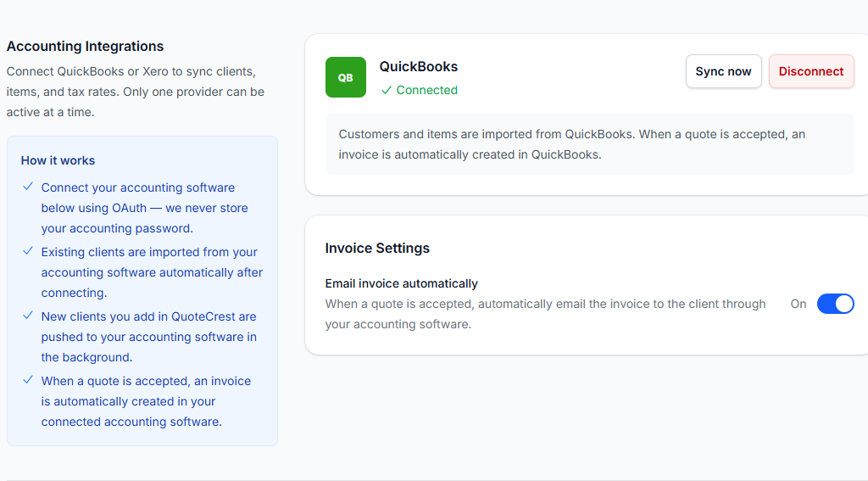The width and height of the screenshot is (868, 481).
Task: Click the green QB QuickBooks logo
Action: (346, 77)
